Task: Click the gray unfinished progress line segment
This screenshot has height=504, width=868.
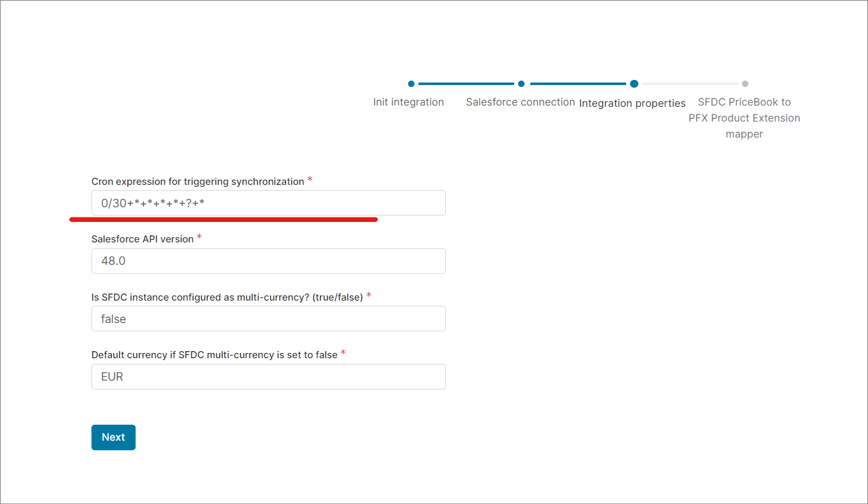Action: pyautogui.click(x=690, y=84)
